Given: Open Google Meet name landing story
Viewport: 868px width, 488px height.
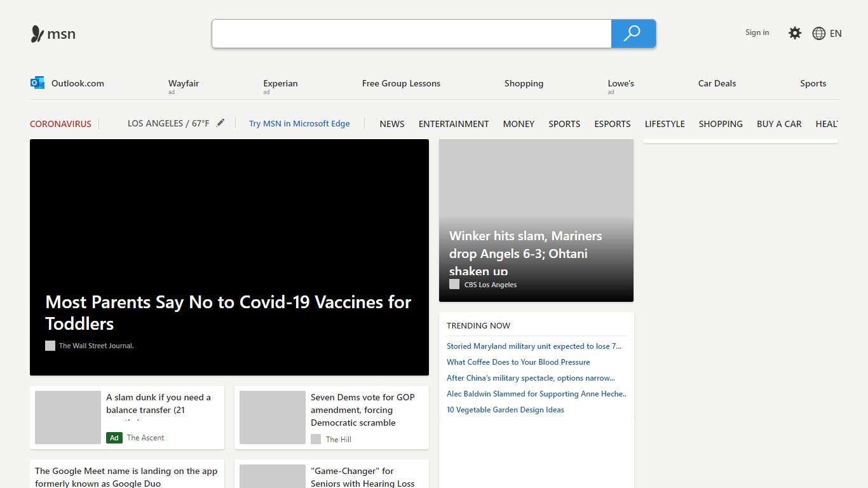Looking at the screenshot, I should pyautogui.click(x=126, y=477).
